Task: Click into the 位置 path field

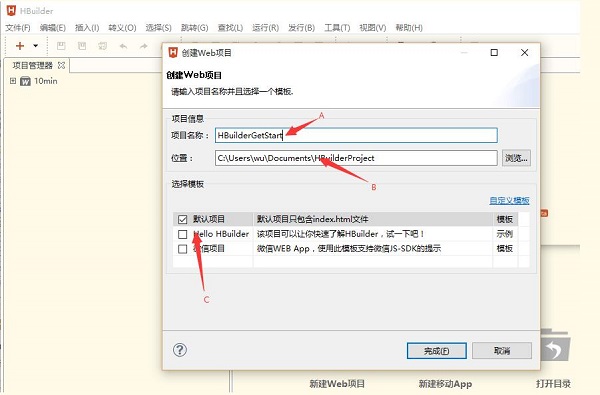Action: click(356, 158)
